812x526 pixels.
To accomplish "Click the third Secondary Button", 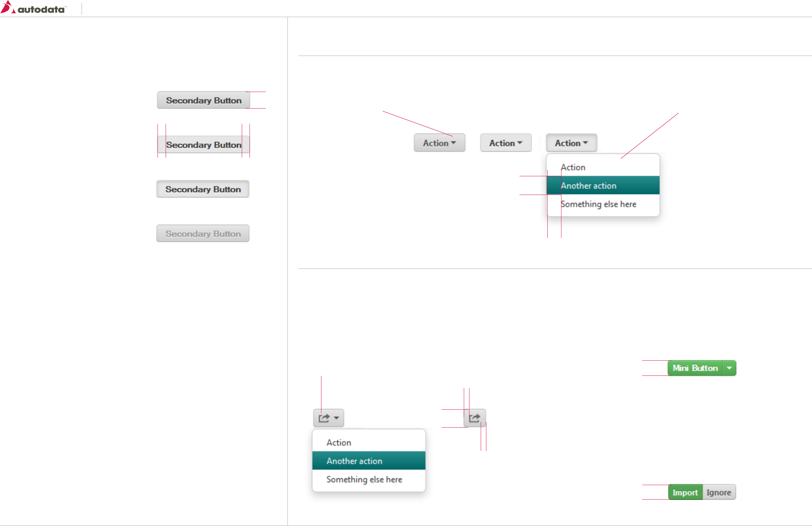I will click(203, 189).
